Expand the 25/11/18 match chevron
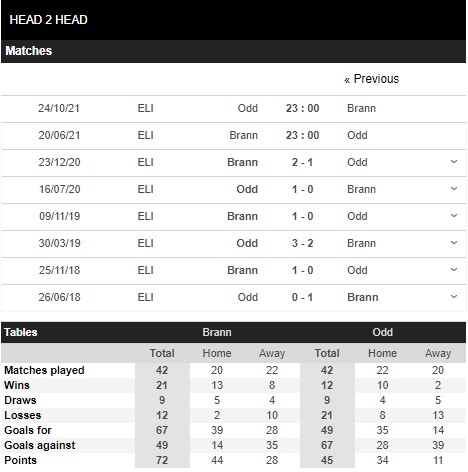468x472 pixels. click(454, 270)
